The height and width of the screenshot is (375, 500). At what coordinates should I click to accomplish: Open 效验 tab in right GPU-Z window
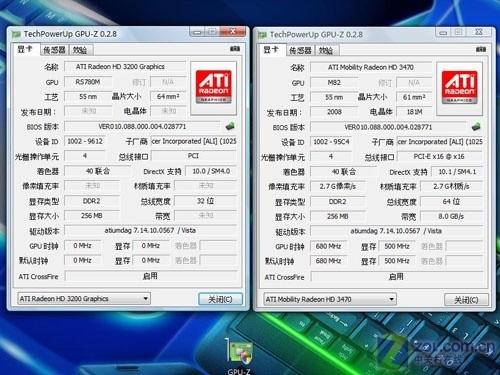pos(326,51)
